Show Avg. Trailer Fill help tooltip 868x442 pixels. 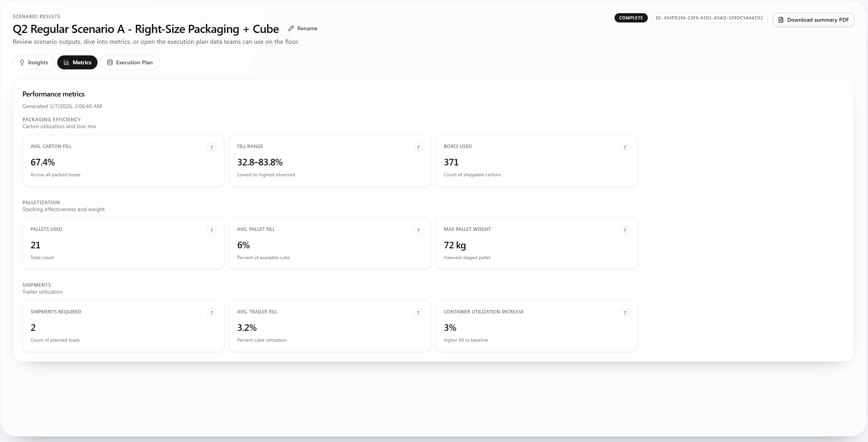click(x=418, y=313)
